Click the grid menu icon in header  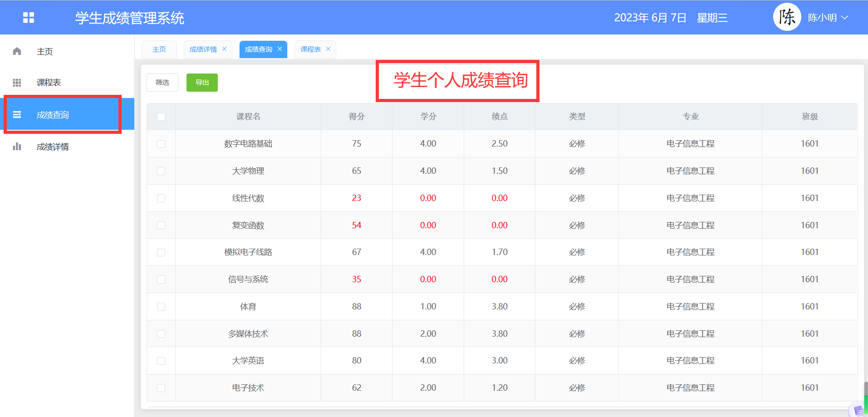[29, 18]
